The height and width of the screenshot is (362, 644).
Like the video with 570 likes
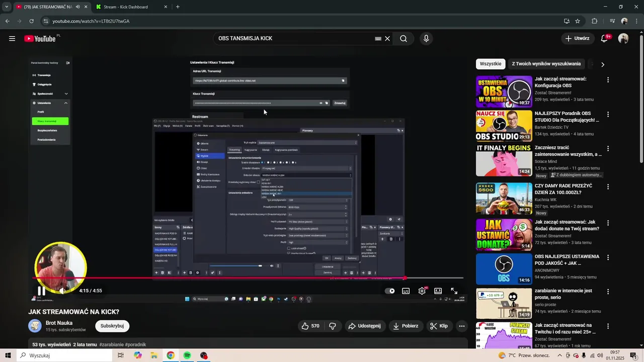(310, 326)
